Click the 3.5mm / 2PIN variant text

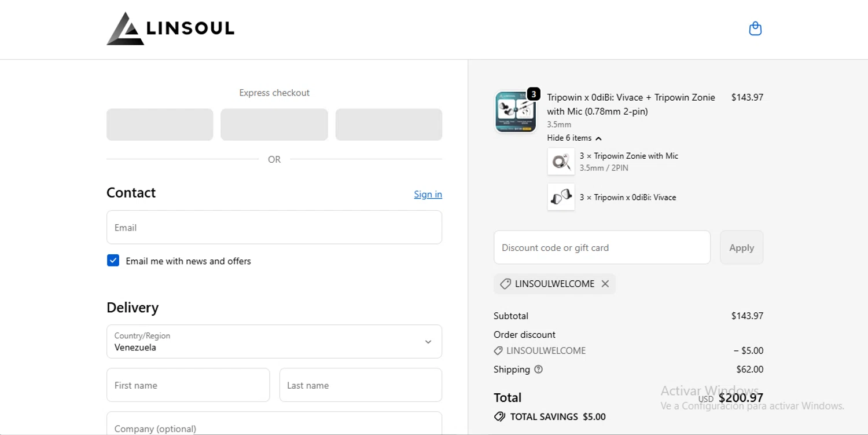point(604,168)
